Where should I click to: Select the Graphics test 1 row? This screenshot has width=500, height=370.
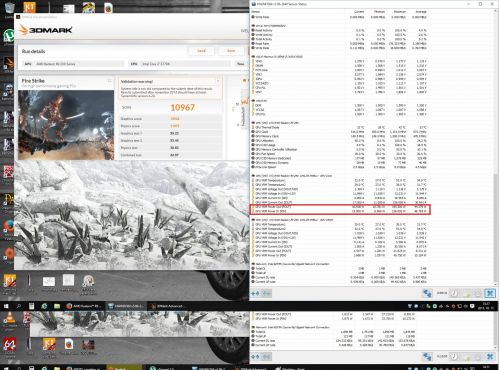pyautogui.click(x=170, y=133)
